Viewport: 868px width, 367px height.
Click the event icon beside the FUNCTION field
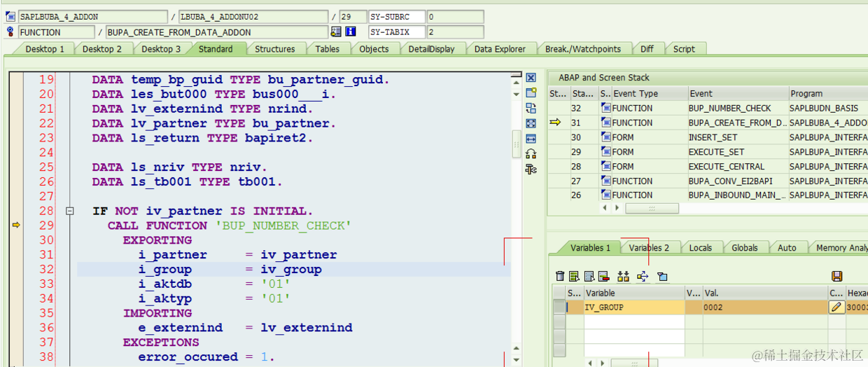(10, 32)
